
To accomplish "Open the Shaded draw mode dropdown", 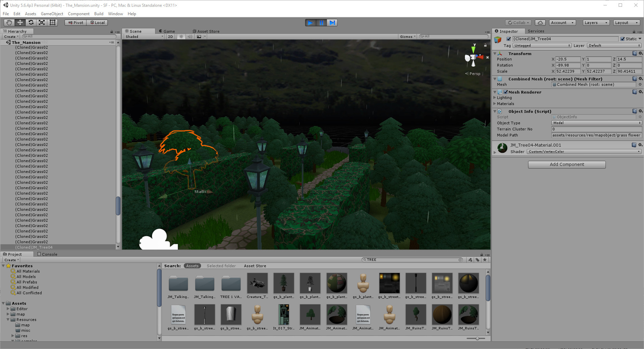I will tap(143, 36).
